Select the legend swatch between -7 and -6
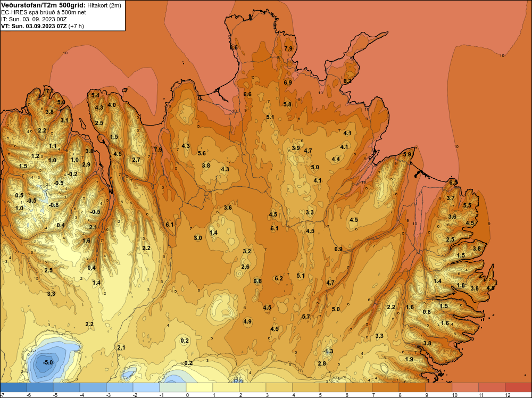The height and width of the screenshot is (398, 532). 13,387
